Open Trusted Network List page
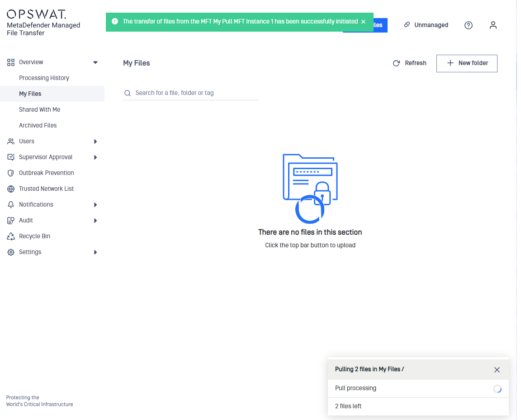The height and width of the screenshot is (420, 521). click(x=46, y=189)
